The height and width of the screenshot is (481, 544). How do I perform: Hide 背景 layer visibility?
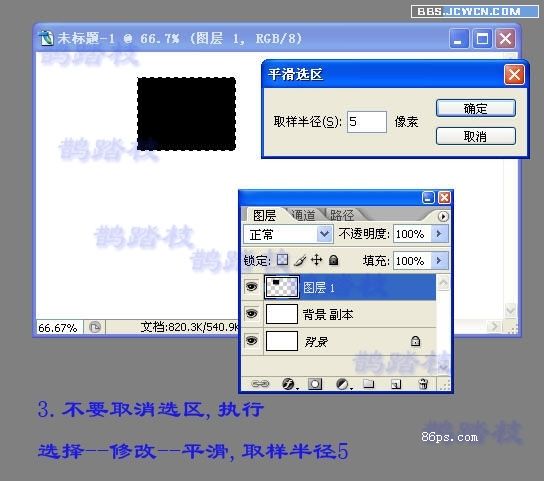tap(252, 341)
